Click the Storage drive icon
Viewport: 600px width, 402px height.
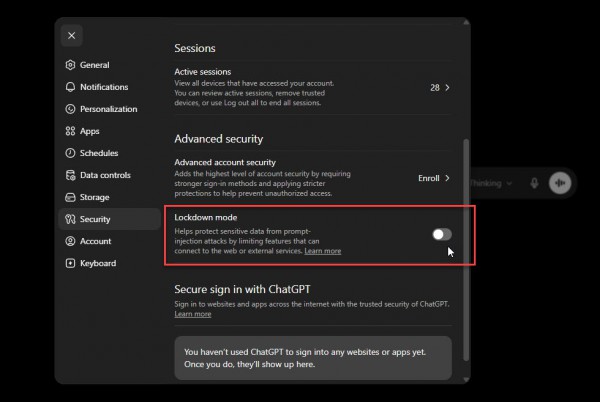click(x=70, y=197)
